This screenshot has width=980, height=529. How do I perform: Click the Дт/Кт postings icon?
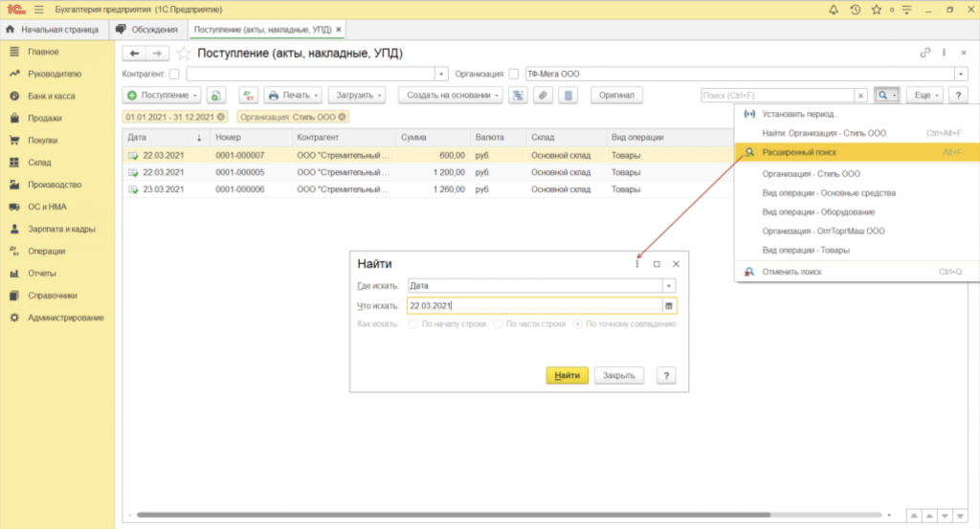248,96
